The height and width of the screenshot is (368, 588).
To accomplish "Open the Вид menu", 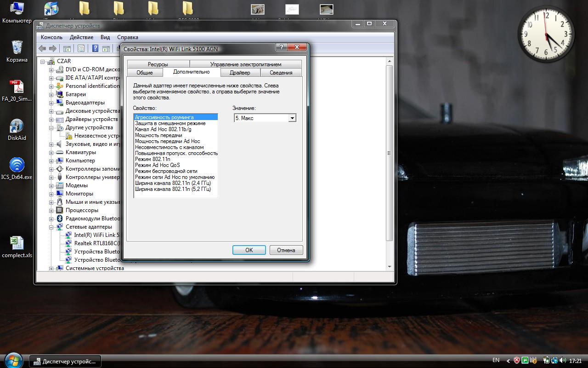I will pos(105,37).
